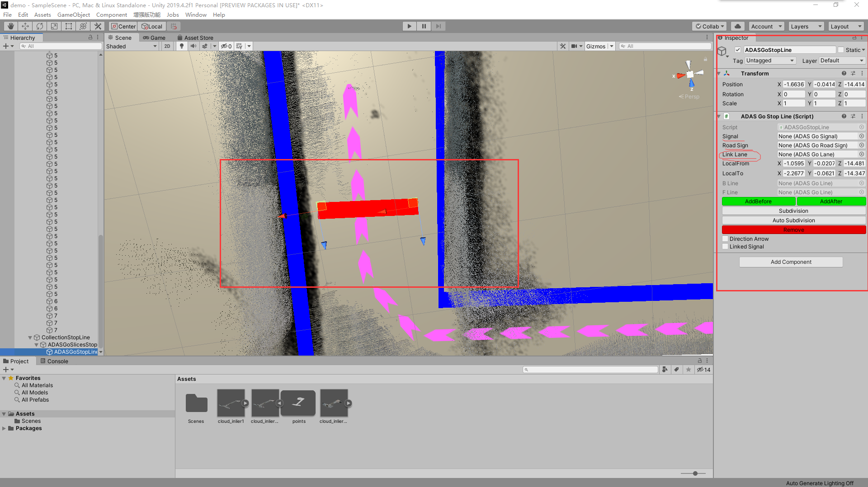
Task: Enable the Direction Arrow checkbox
Action: pos(725,239)
